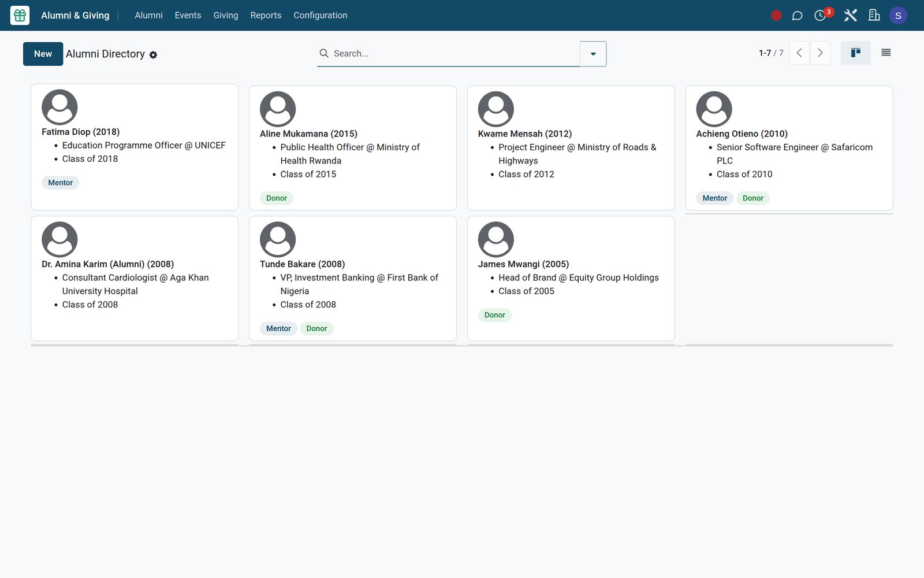Click 'Senior Software Engineer @ Safaricom PLC' text
The image size is (924, 578).
tap(795, 154)
